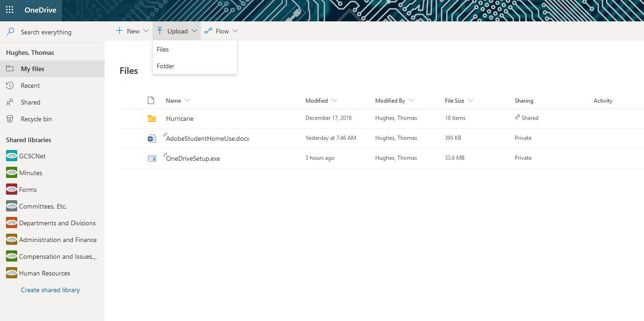
Task: Open the Human Resources library
Action: coord(52,273)
